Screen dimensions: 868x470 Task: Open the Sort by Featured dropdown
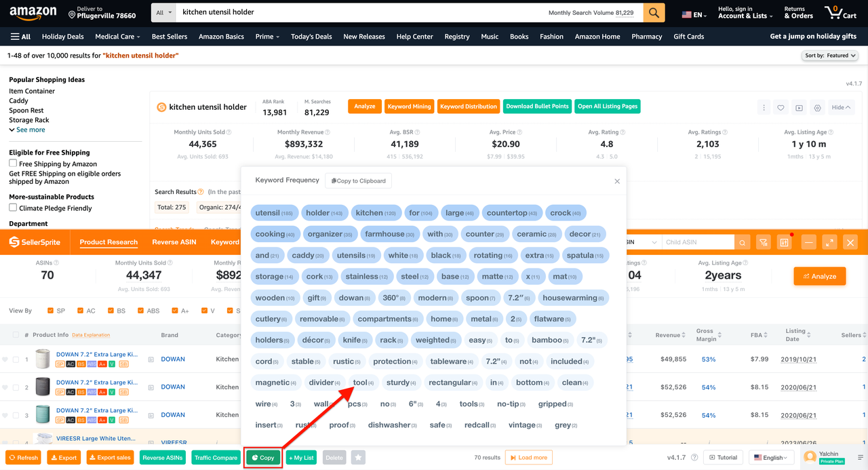point(830,56)
